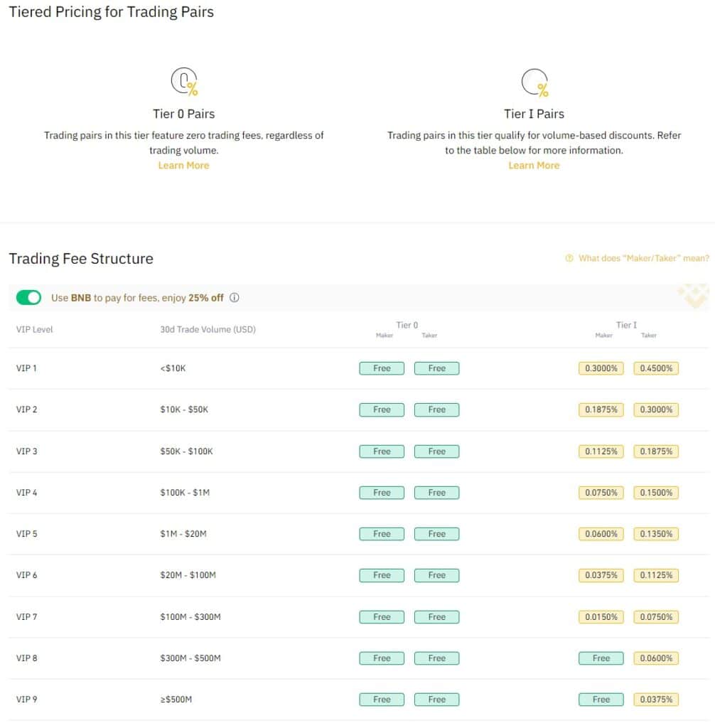Click the Tier 0 Pairs percent icon

click(185, 80)
